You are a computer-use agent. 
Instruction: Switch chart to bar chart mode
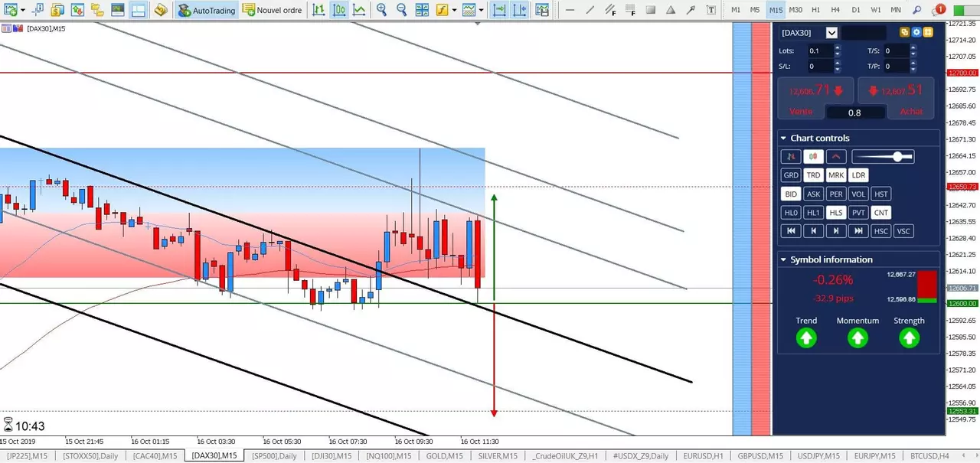click(318, 10)
